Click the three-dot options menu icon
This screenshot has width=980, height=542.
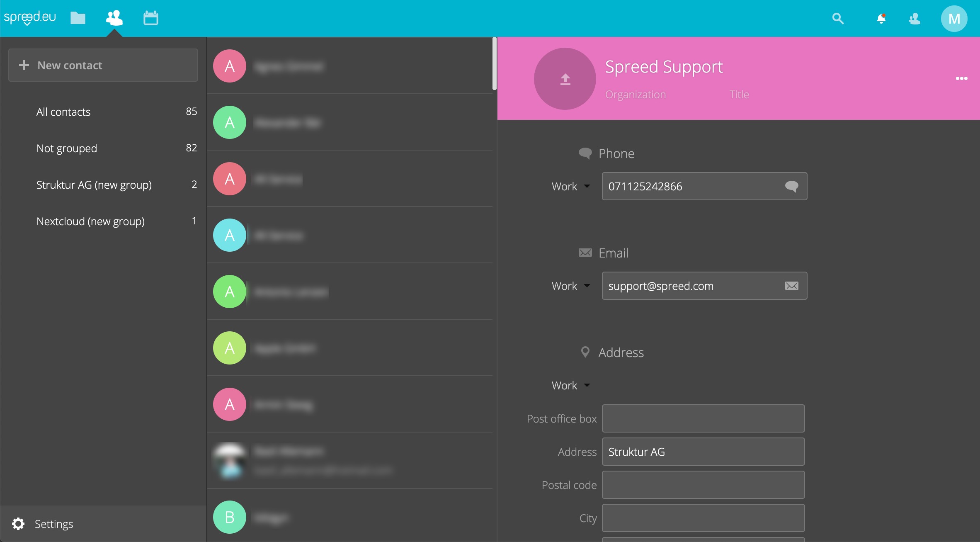click(x=961, y=79)
